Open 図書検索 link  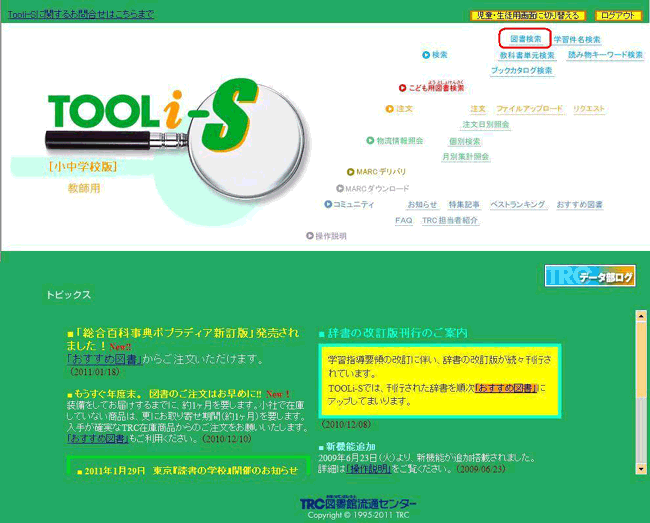click(525, 39)
